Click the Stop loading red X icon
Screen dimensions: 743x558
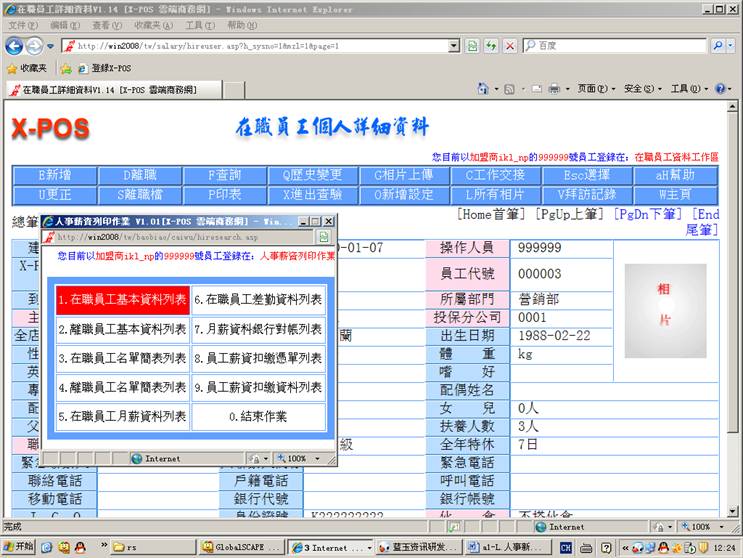510,46
